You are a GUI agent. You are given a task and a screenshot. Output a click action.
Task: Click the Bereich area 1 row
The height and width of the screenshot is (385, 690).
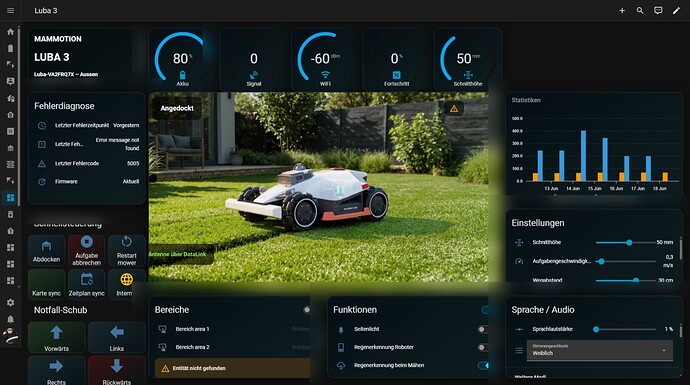(x=233, y=329)
